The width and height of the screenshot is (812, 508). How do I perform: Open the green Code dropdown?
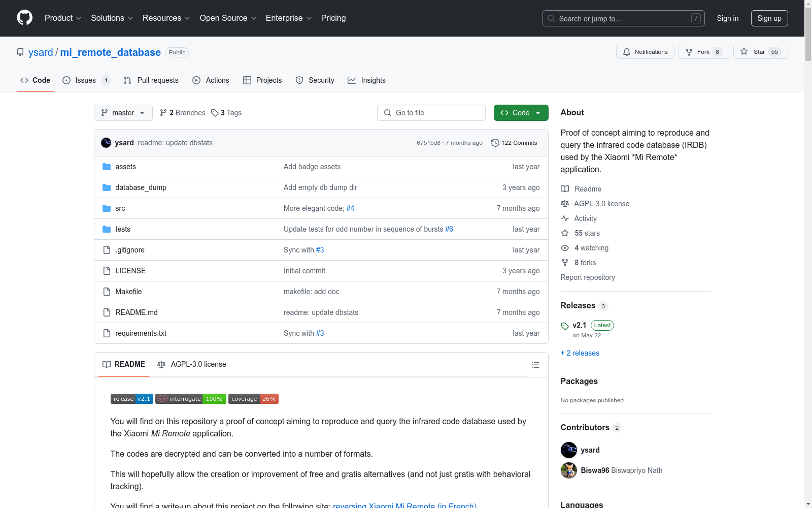tap(521, 113)
